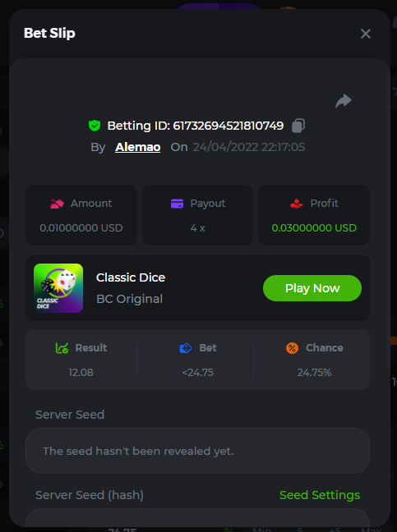
Task: Click the Bet Slip scrollbar
Action: (388, 222)
